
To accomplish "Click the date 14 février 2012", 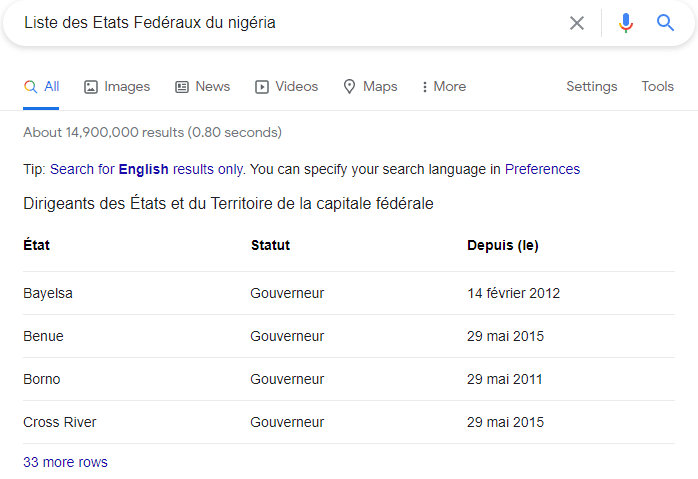I will pos(513,293).
